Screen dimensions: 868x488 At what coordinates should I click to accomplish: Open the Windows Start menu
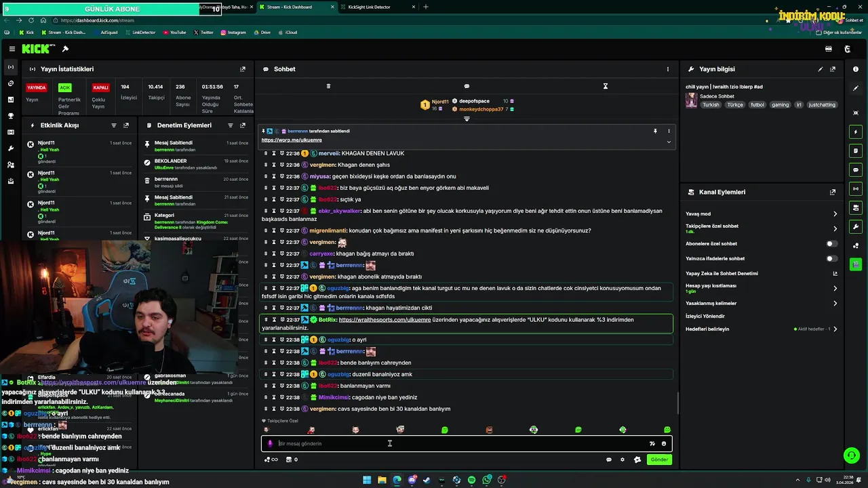tap(367, 480)
